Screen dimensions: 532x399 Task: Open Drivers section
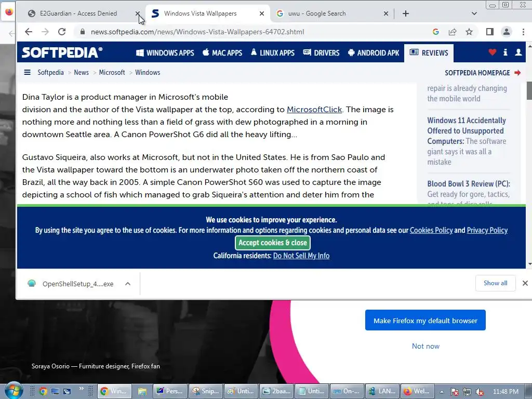pos(321,53)
